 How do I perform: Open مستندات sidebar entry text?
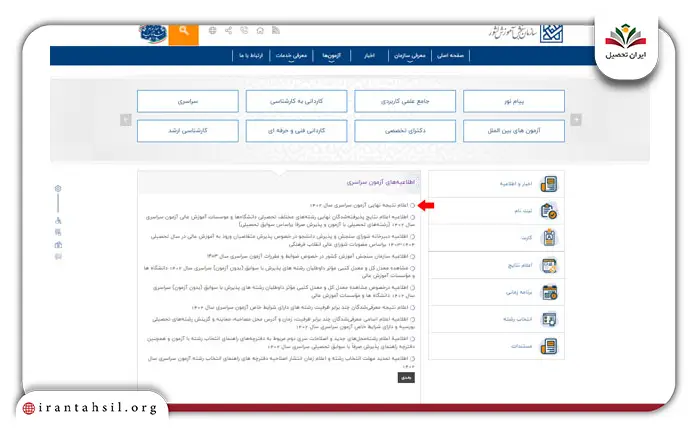coord(521,346)
